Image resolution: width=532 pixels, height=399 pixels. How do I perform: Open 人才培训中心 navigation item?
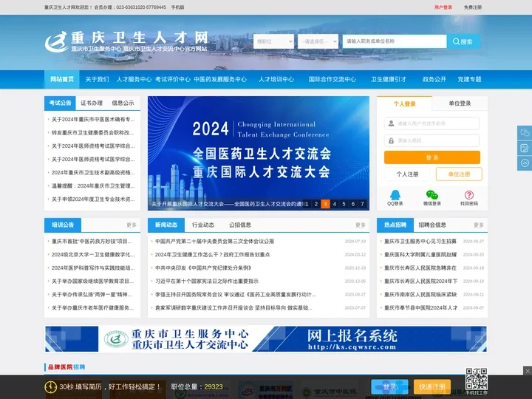pyautogui.click(x=276, y=79)
